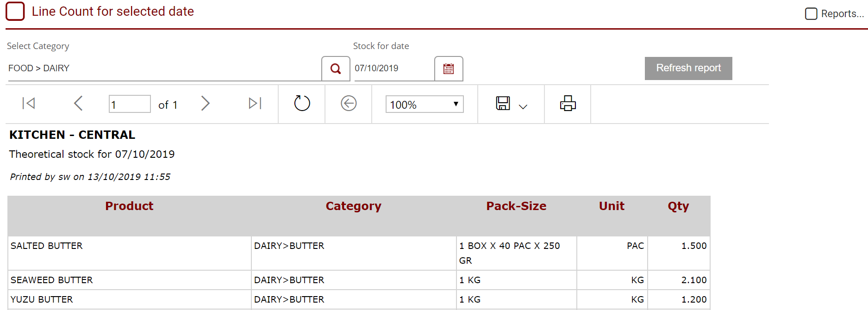Screen dimensions: 868x310
Task: Open the stock date calendar picker
Action: [x=449, y=69]
